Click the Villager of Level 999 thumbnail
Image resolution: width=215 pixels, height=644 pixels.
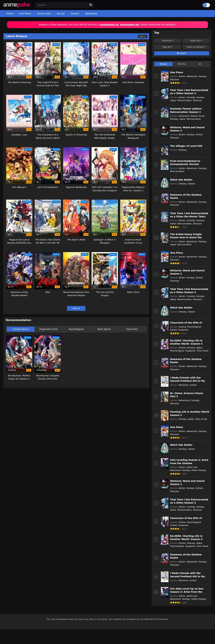coord(165,150)
